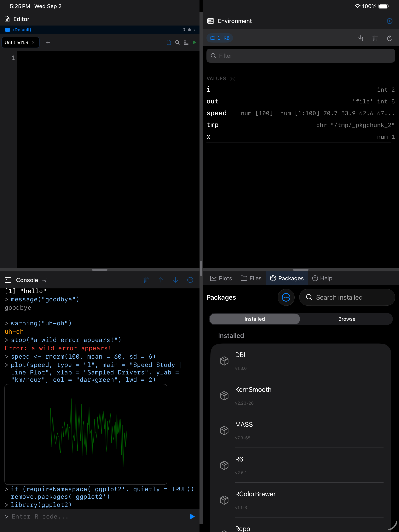
Task: Click the library(ggplot2) console line
Action: 41,505
